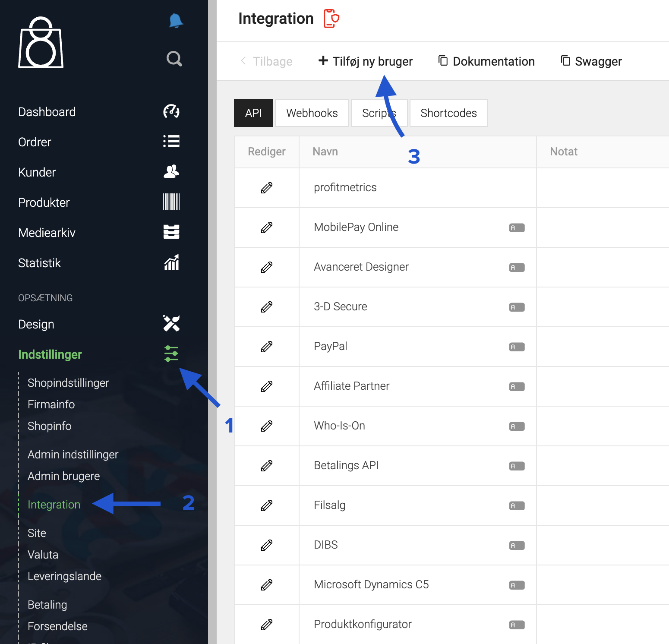Open Ordrer in sidebar

(x=35, y=142)
